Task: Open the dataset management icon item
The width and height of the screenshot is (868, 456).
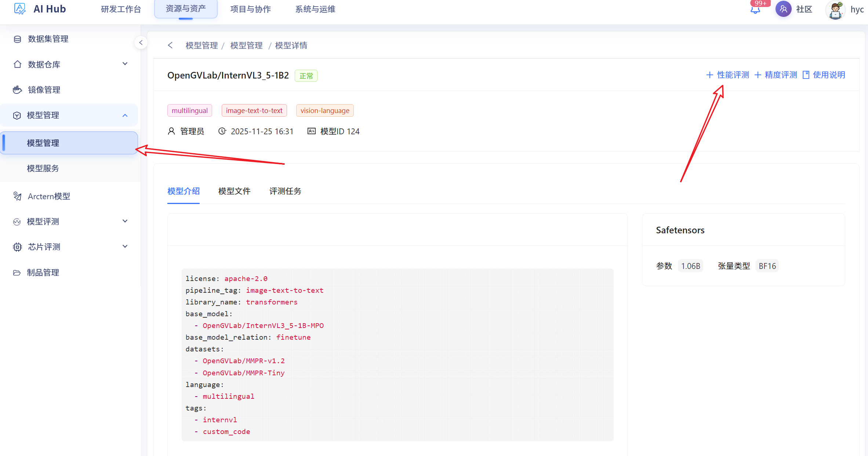Action: coord(17,39)
